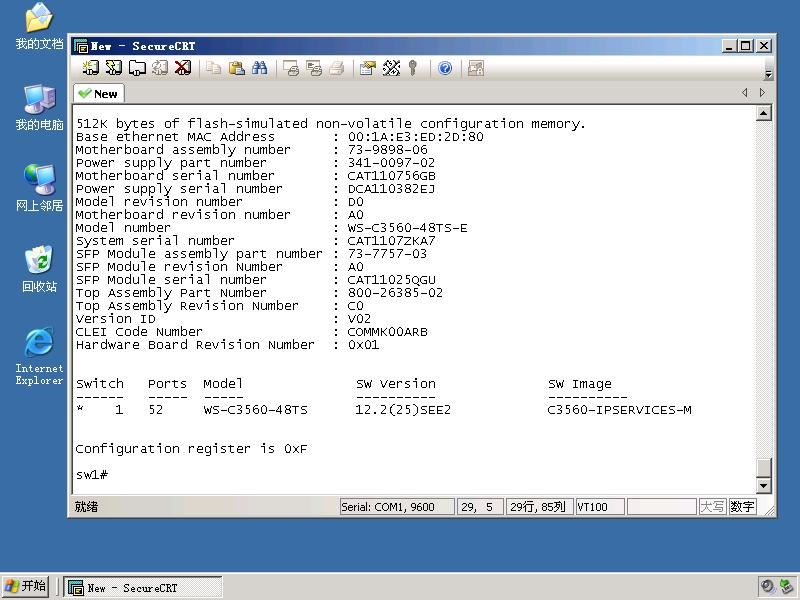This screenshot has width=800, height=600.
Task: Click 大写 Caps Lock indicator
Action: (713, 507)
